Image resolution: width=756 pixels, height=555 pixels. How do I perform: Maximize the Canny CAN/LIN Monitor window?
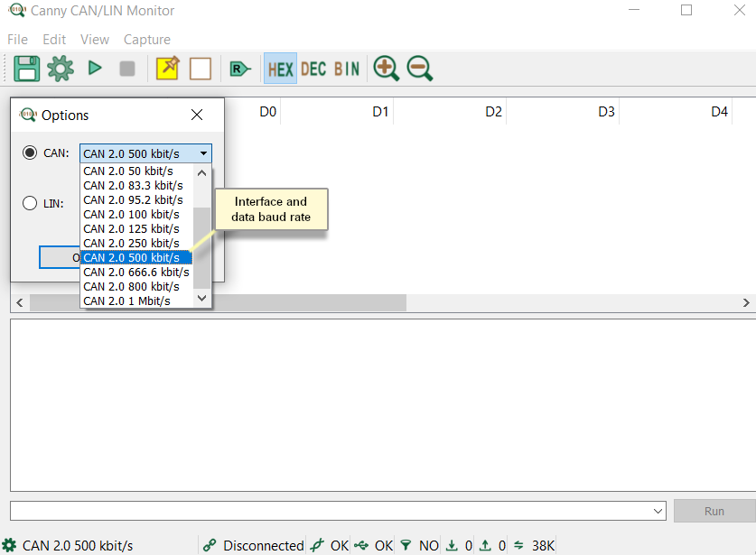pyautogui.click(x=686, y=10)
